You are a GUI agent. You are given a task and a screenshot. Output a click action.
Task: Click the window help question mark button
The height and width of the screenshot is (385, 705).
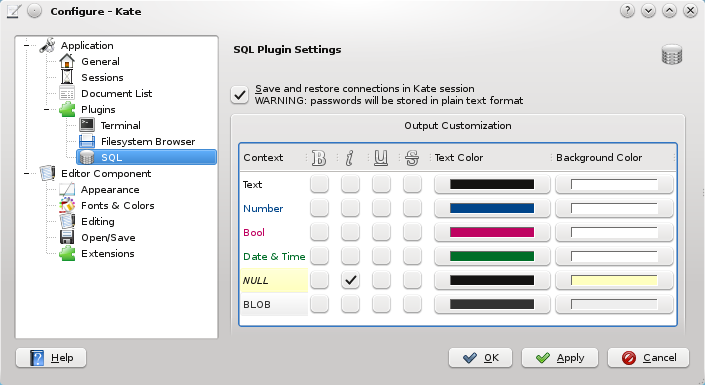click(x=627, y=10)
